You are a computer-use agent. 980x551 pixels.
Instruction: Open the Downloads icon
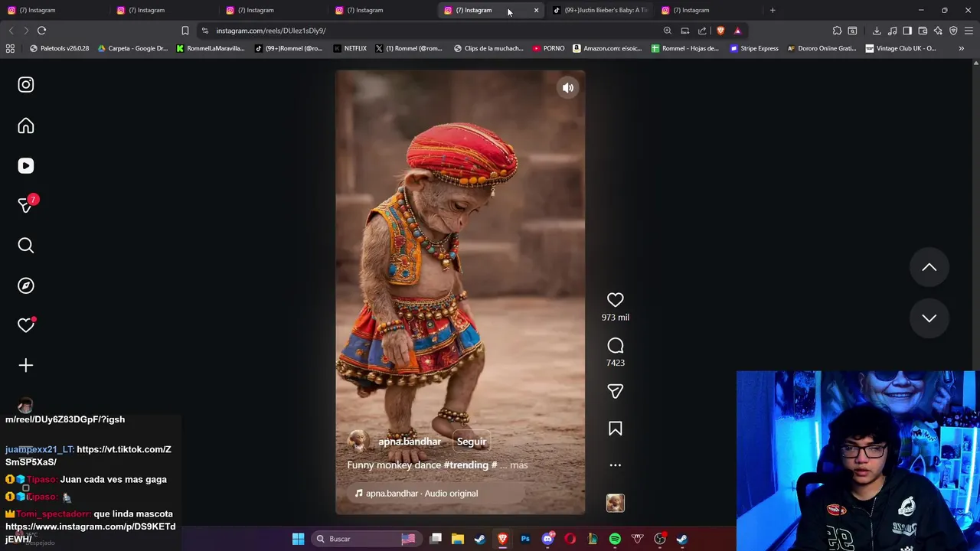click(x=877, y=31)
